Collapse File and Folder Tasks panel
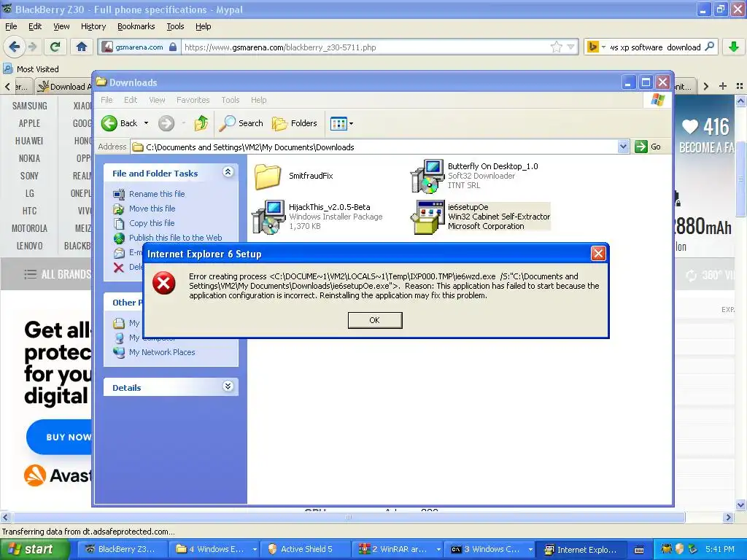This screenshot has height=560, width=747. click(228, 172)
